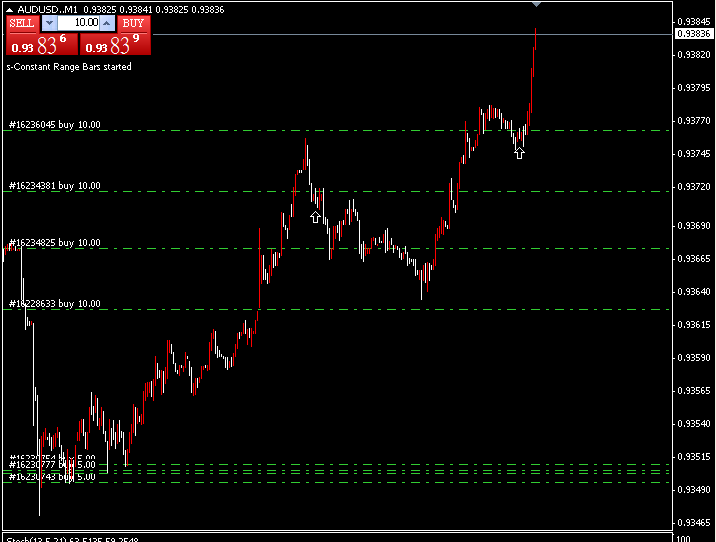Select the buy arrow marker near 0.93690

316,217
